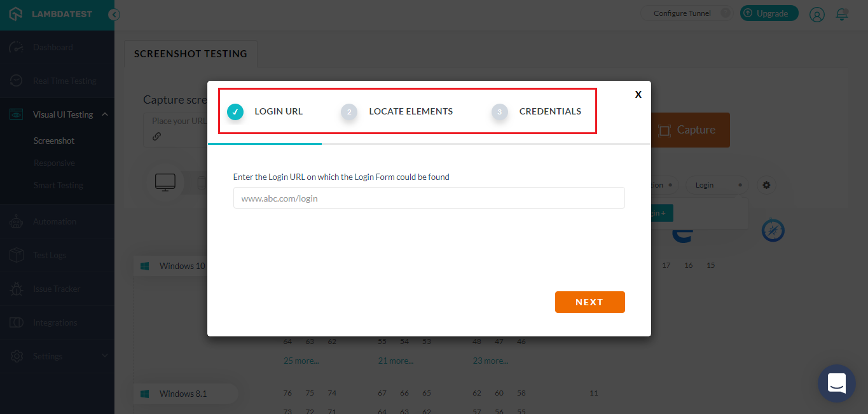Switch to the Screenshot Testing tab
The height and width of the screenshot is (414, 868).
[189, 53]
